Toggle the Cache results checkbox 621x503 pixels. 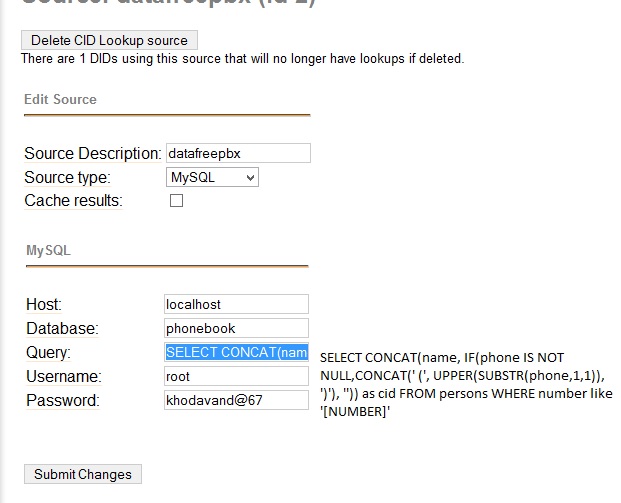point(176,200)
